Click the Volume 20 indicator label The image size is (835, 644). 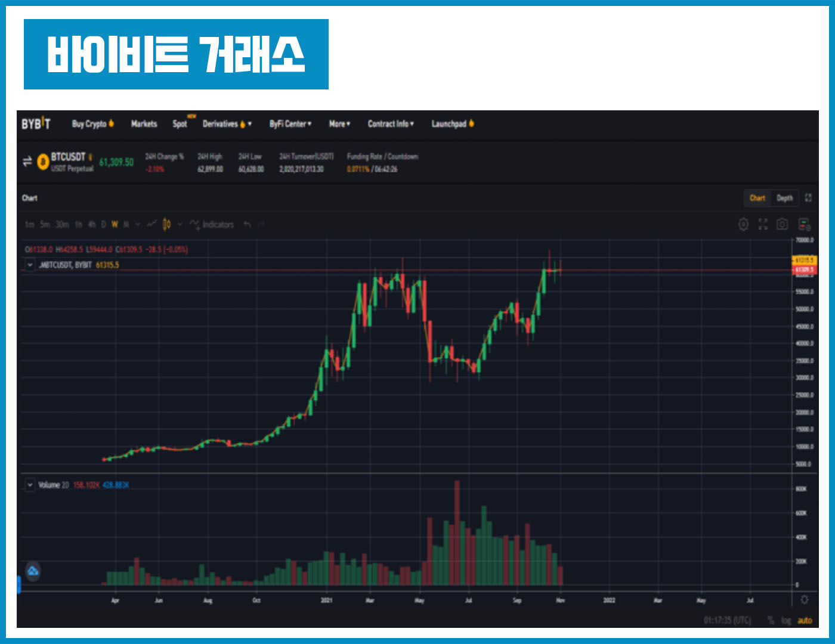click(54, 485)
